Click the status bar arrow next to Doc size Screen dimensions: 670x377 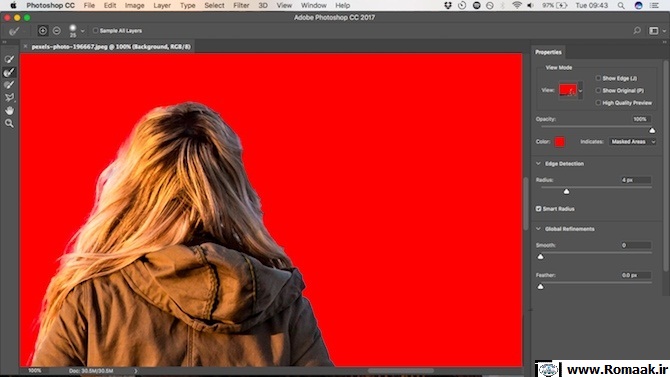[136, 371]
